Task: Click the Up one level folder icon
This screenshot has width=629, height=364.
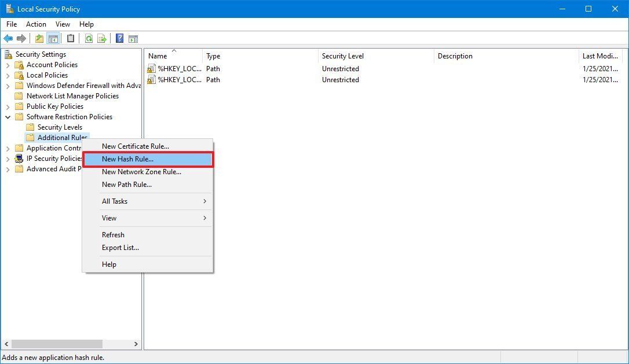Action: pyautogui.click(x=39, y=39)
